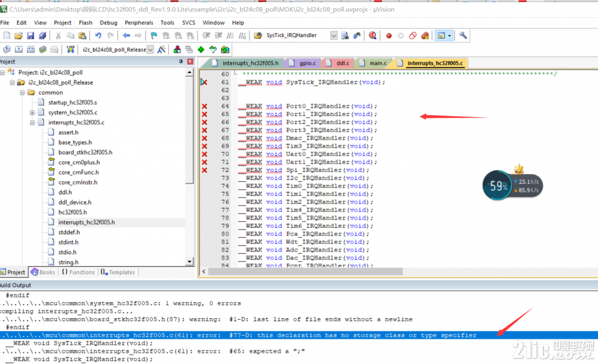
Task: Open the SysTick_IRQHandler search dropdown arrow
Action: 334,35
